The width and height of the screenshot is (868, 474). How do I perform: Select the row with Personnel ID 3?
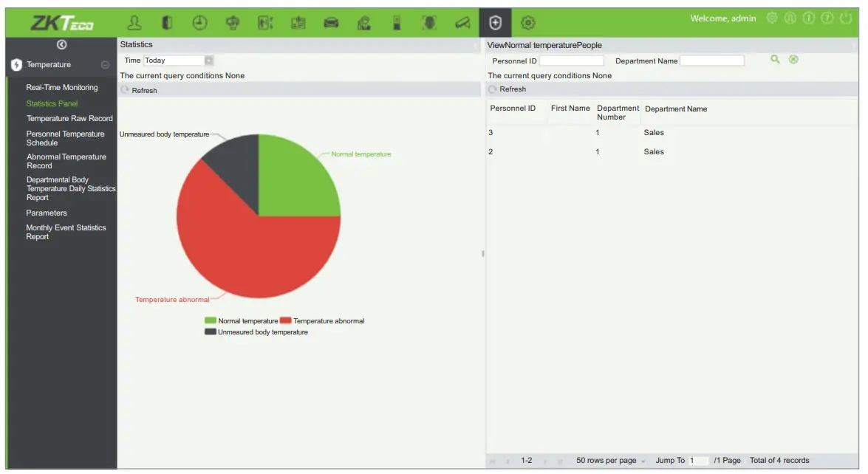tap(672, 133)
